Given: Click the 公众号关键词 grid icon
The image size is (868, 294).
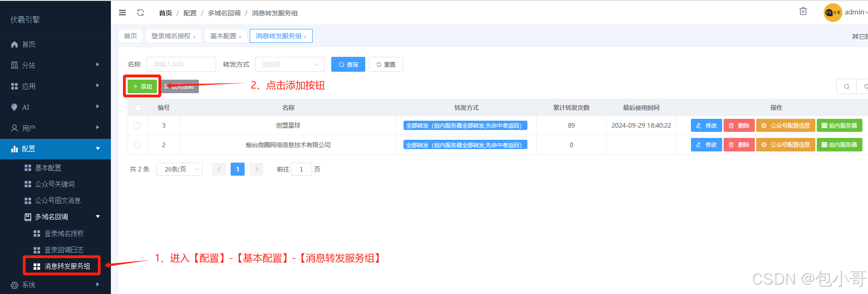Looking at the screenshot, I should point(28,184).
